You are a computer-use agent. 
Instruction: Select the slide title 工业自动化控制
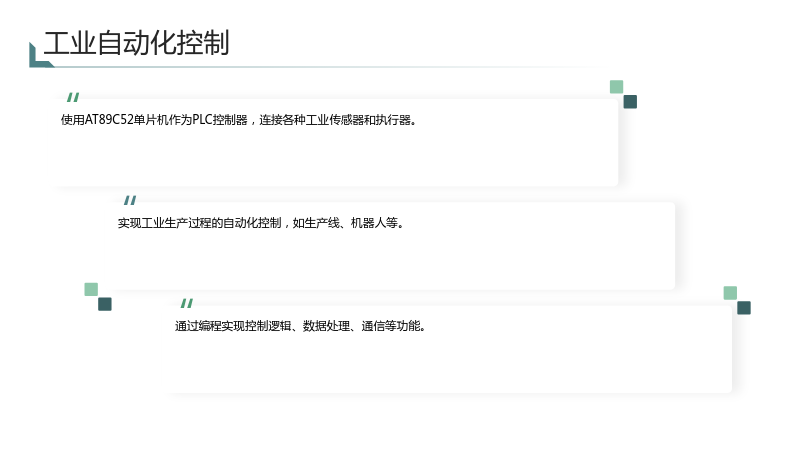(137, 43)
